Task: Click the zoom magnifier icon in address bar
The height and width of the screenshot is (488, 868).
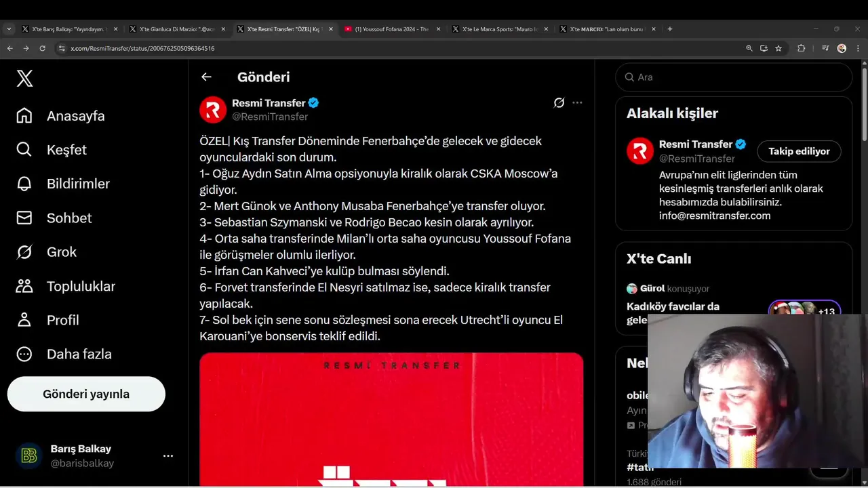Action: point(749,48)
